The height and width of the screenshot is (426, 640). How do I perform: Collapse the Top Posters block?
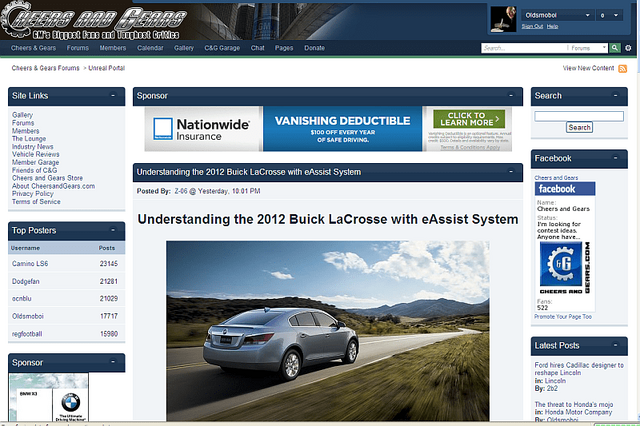tap(113, 230)
